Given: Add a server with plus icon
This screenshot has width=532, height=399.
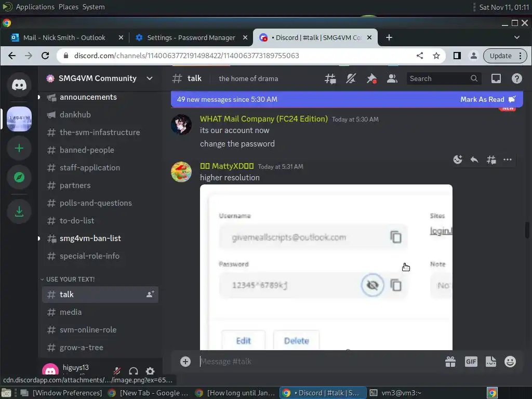Looking at the screenshot, I should tap(19, 148).
